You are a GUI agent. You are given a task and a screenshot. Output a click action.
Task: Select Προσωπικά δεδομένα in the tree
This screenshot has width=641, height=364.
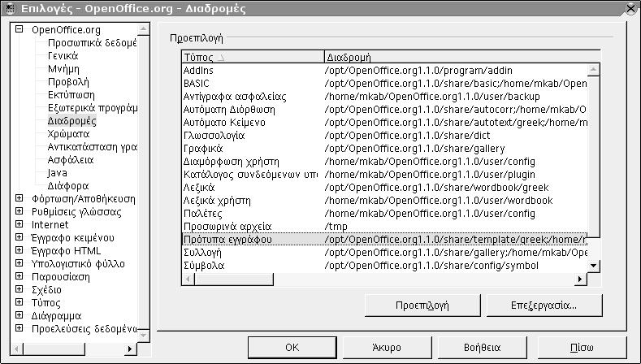[x=92, y=43]
